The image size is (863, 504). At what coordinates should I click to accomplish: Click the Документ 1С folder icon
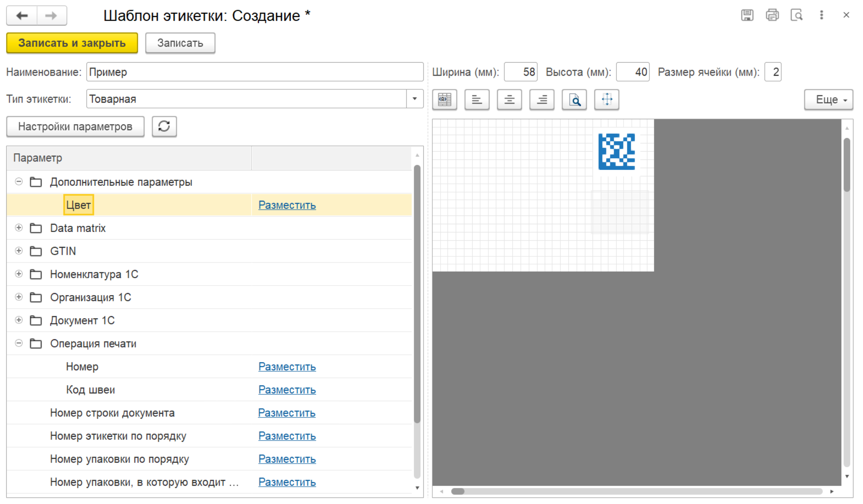coord(36,320)
